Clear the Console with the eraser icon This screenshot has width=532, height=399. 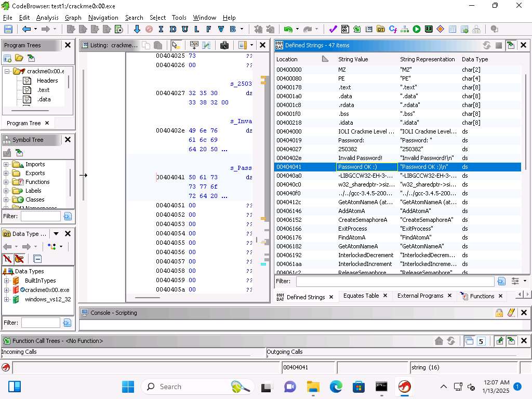coord(511,313)
